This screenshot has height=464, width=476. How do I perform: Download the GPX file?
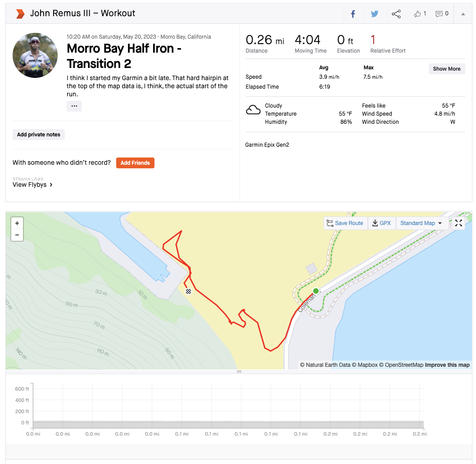tap(381, 223)
